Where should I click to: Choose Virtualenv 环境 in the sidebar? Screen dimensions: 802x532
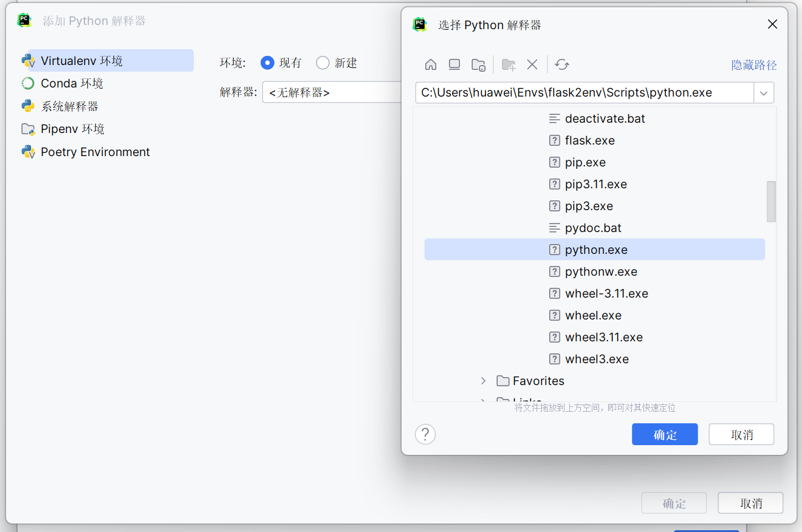click(x=107, y=61)
